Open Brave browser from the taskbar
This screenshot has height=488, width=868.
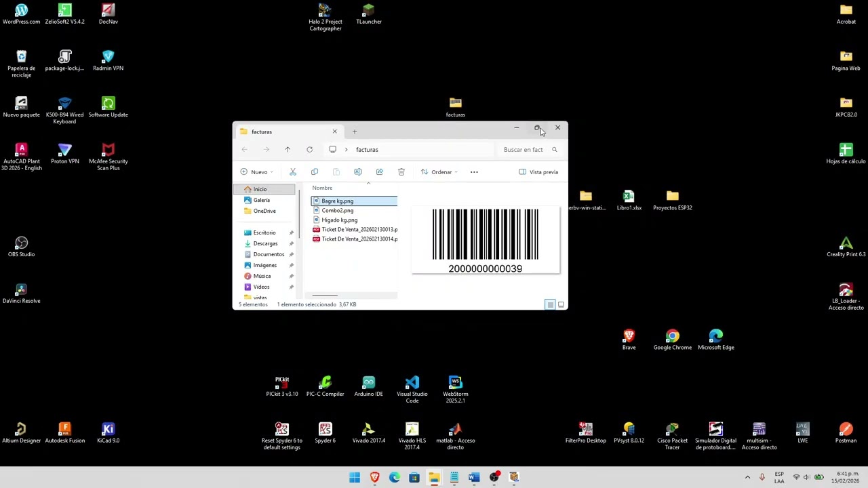click(x=374, y=478)
